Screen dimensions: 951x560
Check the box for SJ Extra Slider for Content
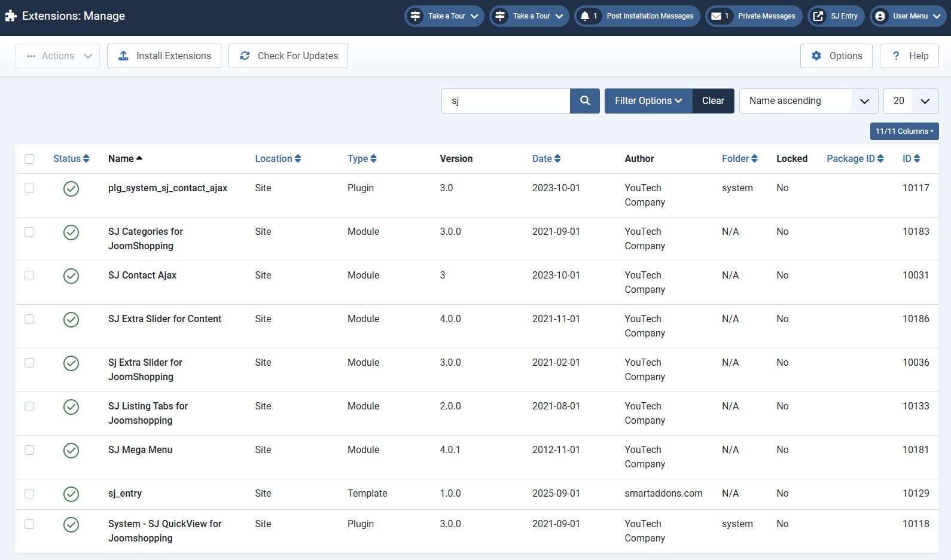tap(29, 320)
